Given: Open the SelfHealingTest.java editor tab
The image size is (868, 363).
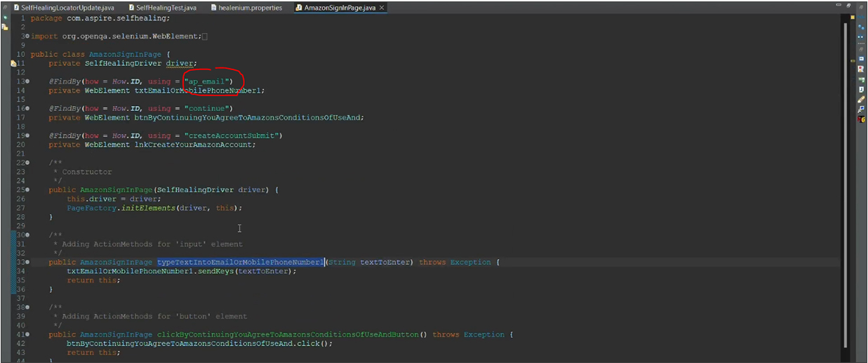Looking at the screenshot, I should (162, 8).
